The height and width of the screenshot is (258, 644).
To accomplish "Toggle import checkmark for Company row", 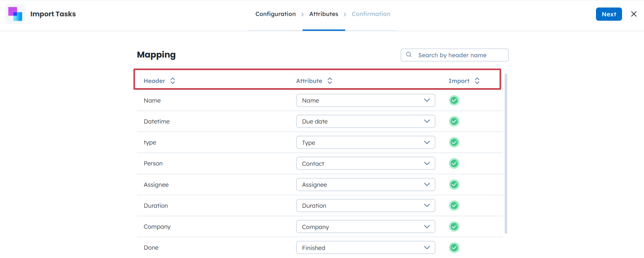I will point(454,227).
